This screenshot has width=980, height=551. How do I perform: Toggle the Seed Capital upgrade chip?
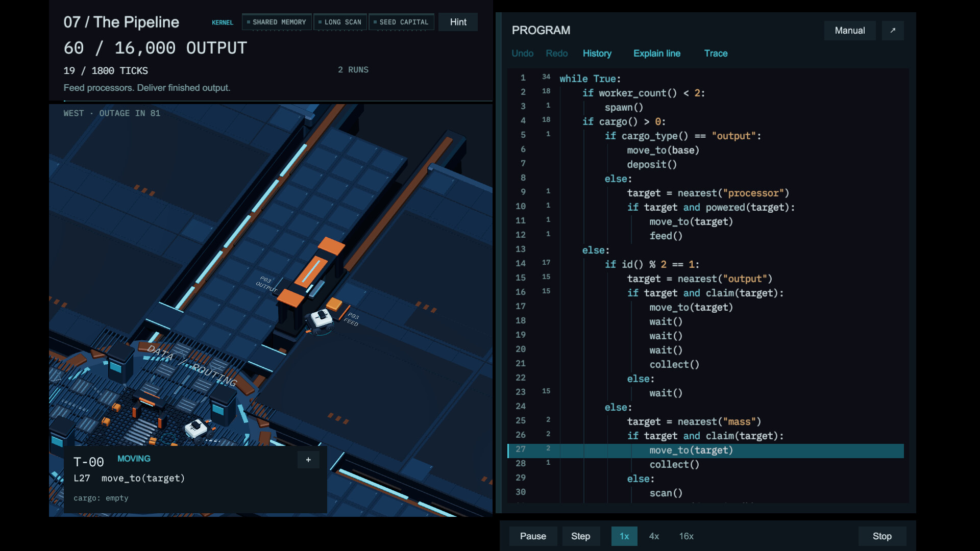(x=401, y=22)
